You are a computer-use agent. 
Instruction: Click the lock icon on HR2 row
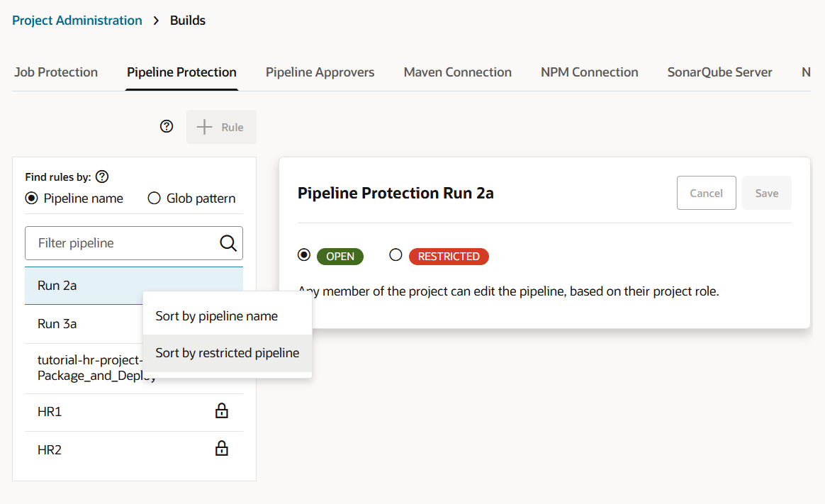pyautogui.click(x=222, y=449)
